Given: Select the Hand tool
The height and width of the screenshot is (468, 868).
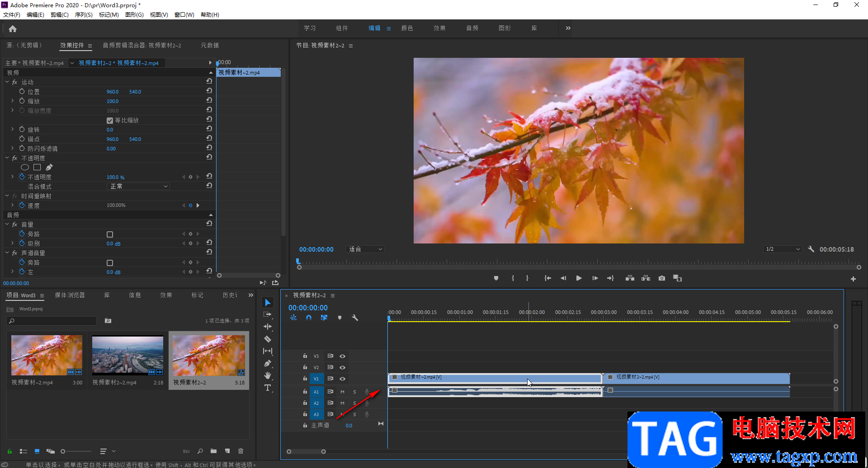Looking at the screenshot, I should click(268, 375).
